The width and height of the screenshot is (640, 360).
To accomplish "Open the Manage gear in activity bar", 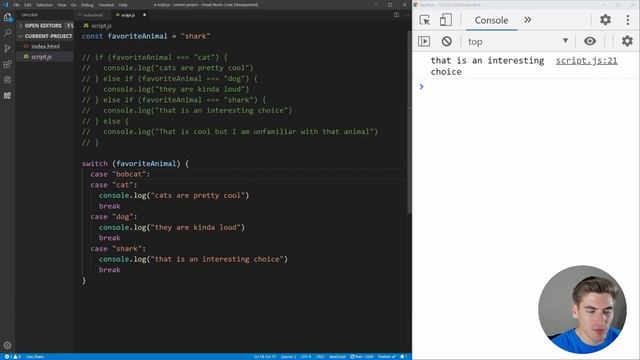I will click(x=7, y=345).
